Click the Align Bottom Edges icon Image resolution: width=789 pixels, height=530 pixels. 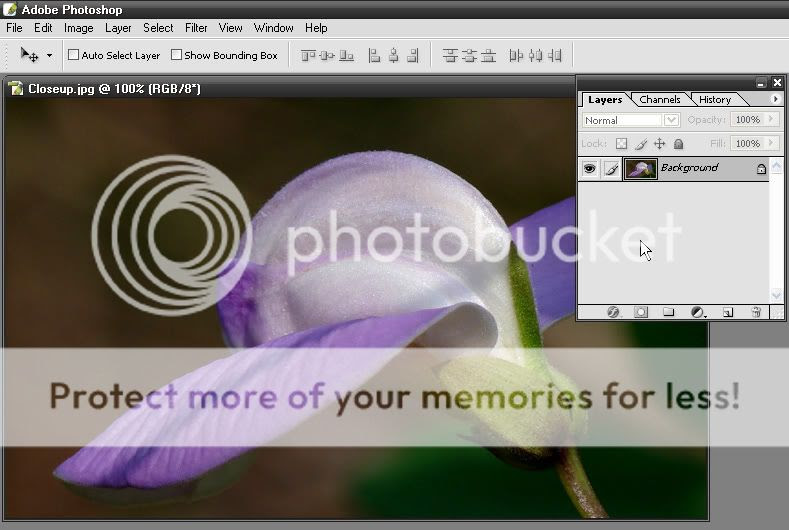click(346, 55)
